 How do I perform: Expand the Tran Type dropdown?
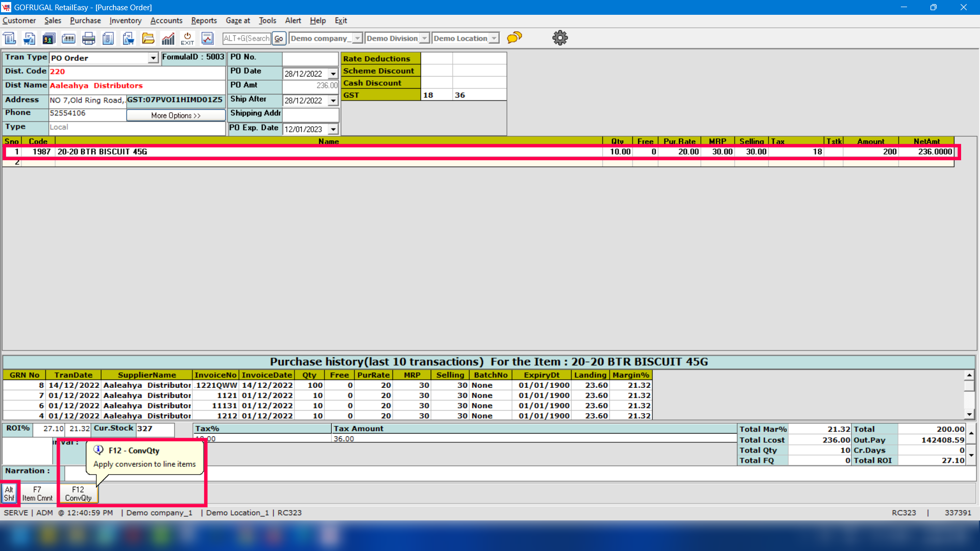(153, 58)
